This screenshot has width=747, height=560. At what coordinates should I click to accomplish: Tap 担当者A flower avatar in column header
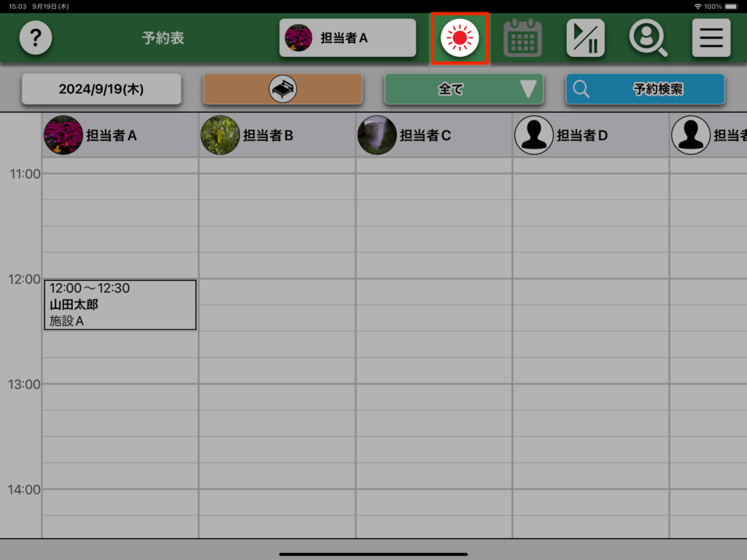pyautogui.click(x=63, y=135)
